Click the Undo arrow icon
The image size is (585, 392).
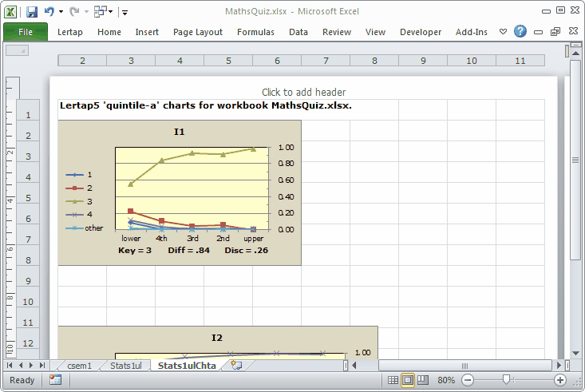(49, 12)
